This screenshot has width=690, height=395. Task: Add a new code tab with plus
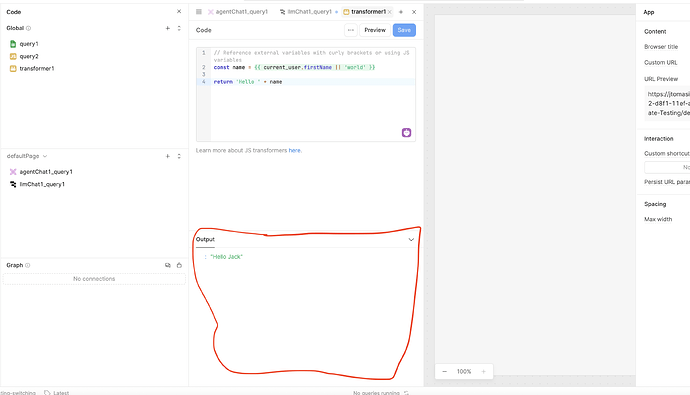[401, 12]
